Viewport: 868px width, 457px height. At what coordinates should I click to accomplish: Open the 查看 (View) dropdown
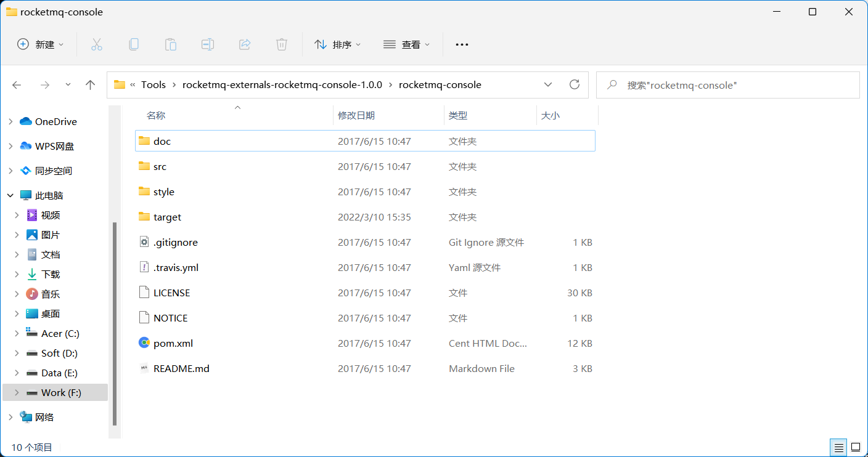407,44
